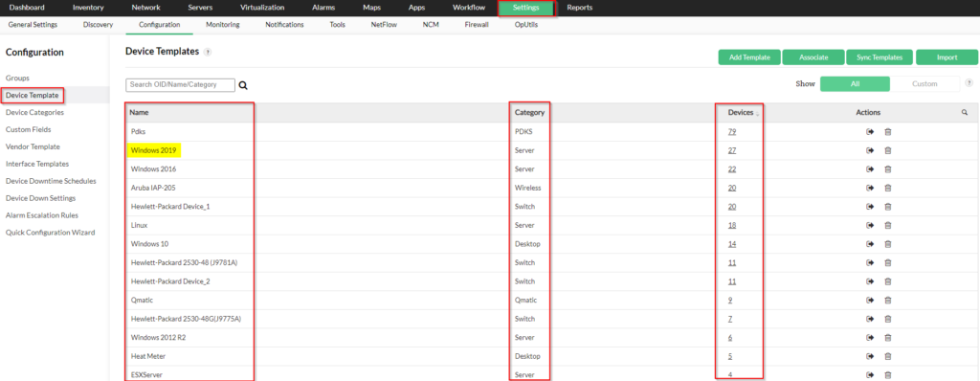Delete the Windows 2019 template
The image size is (980, 381).
click(x=887, y=151)
